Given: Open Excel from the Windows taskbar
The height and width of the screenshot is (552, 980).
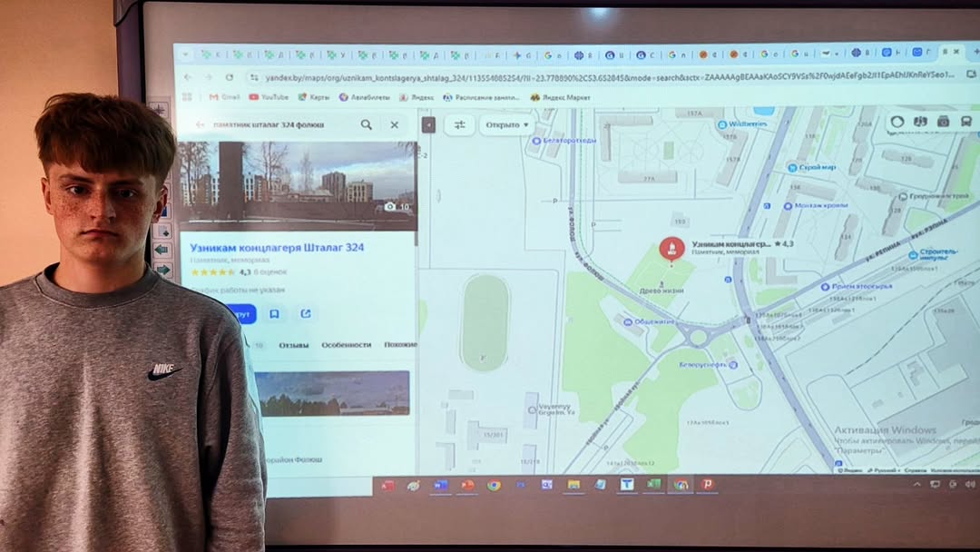Looking at the screenshot, I should 653,485.
